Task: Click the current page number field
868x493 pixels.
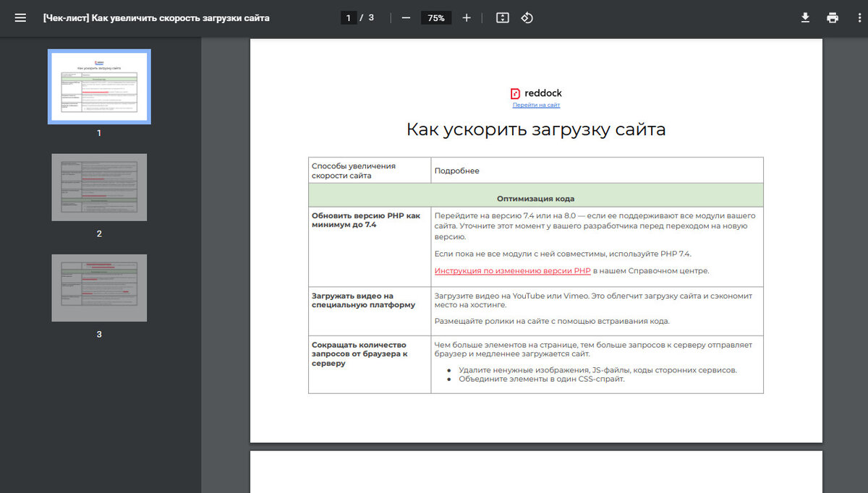Action: [x=349, y=17]
